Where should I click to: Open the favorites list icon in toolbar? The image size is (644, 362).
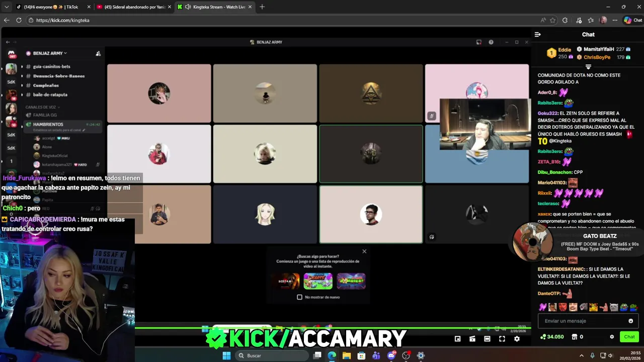591,20
